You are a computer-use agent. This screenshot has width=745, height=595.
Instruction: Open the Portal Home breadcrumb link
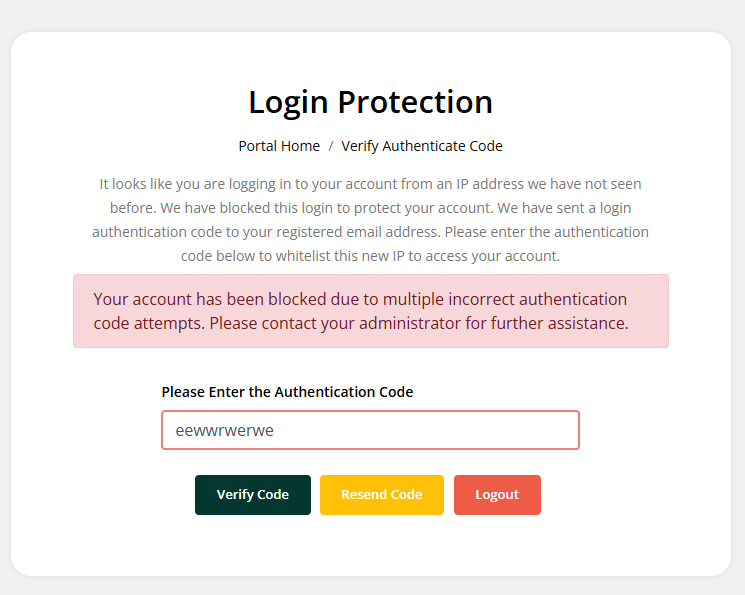tap(279, 146)
